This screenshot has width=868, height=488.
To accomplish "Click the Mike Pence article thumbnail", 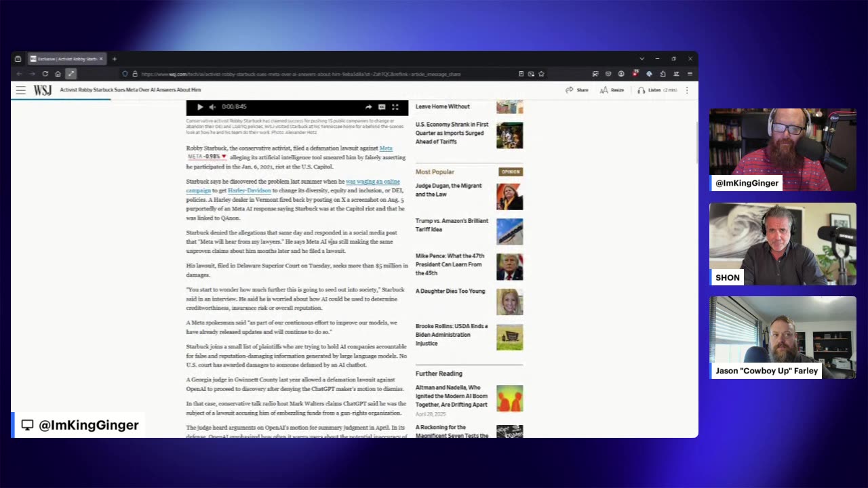I will point(509,267).
